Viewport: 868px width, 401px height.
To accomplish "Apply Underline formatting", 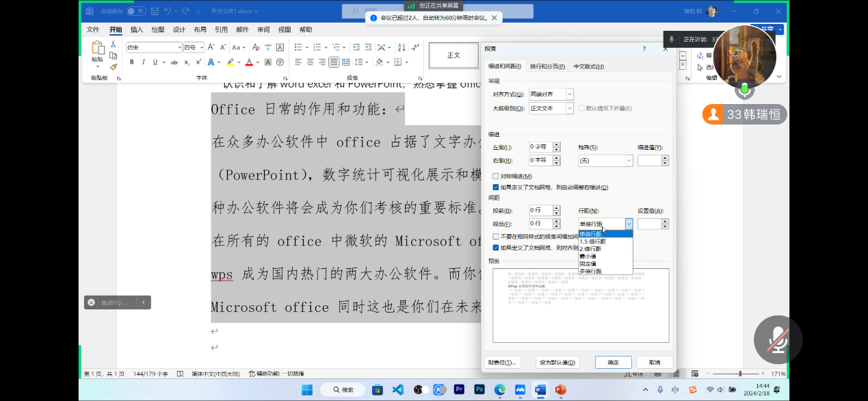I will click(x=155, y=62).
